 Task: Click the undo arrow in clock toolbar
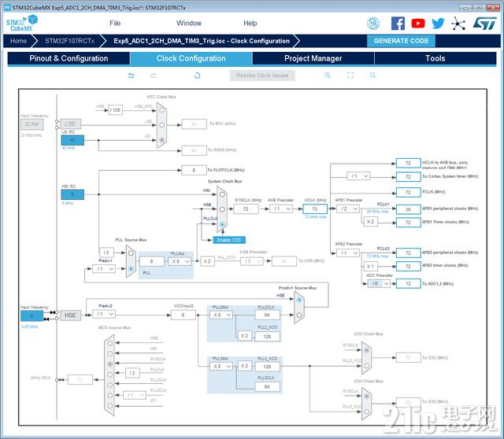[x=132, y=76]
